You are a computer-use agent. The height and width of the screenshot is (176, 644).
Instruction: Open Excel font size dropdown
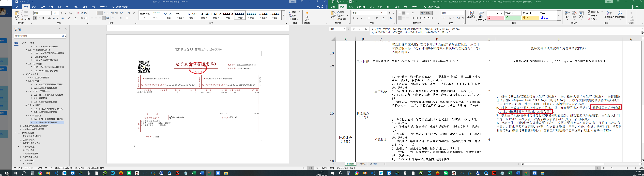click(386, 13)
